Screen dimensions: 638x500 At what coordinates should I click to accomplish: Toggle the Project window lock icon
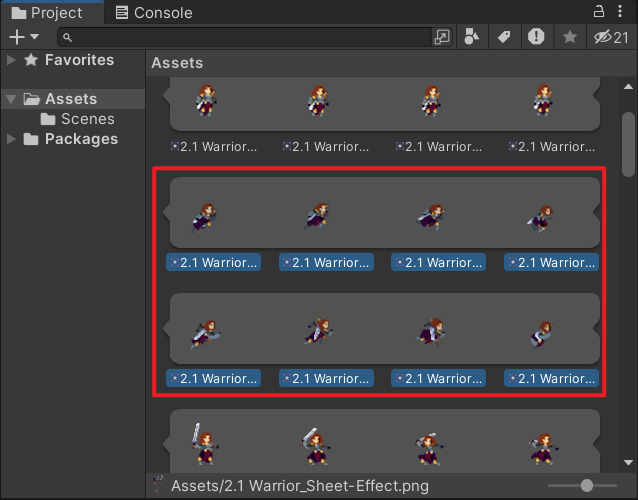(600, 12)
